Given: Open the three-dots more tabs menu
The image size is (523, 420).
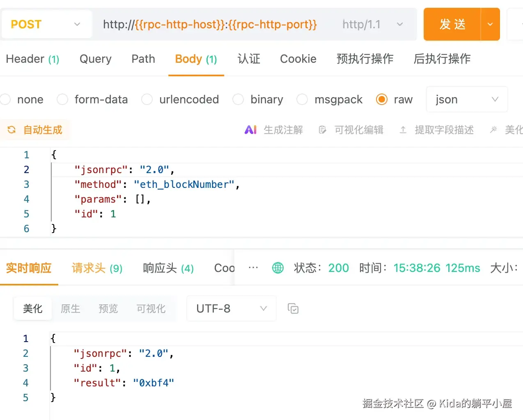Looking at the screenshot, I should (253, 268).
